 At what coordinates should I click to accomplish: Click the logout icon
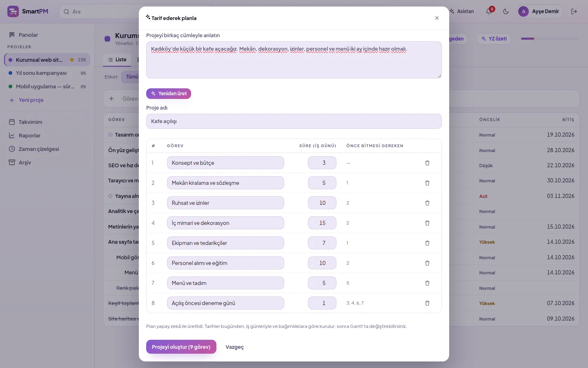click(x=574, y=11)
